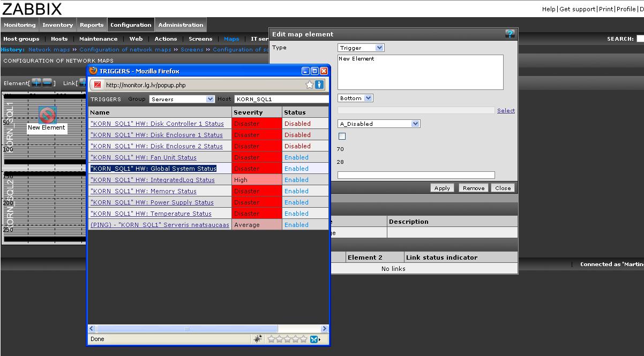The height and width of the screenshot is (356, 644).
Task: Open the label location dropdown showing Bottom
Action: pos(356,98)
